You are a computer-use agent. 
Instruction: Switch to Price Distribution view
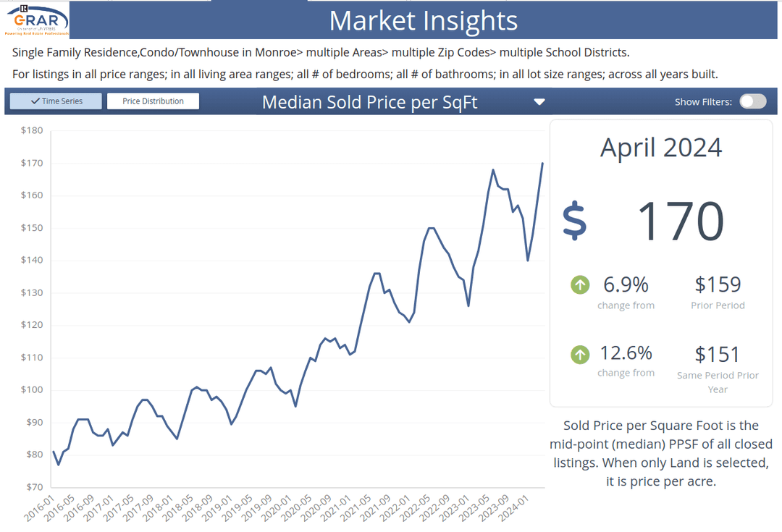[153, 101]
